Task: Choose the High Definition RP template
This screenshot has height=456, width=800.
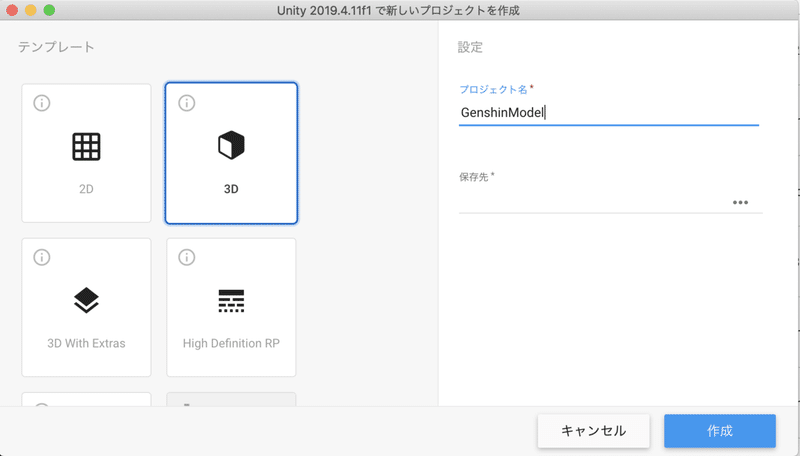Action: (x=231, y=307)
